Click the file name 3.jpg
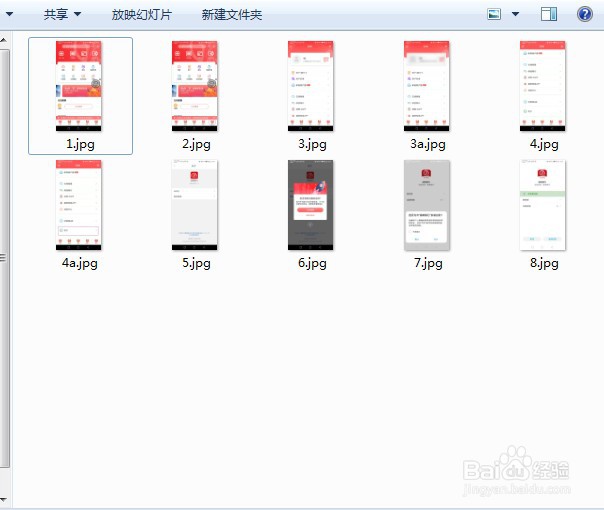Screen dimensions: 604x510 point(312,144)
